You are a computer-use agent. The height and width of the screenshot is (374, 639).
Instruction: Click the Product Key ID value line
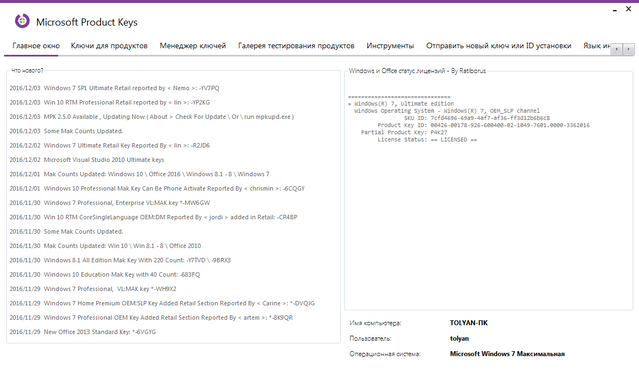[483, 125]
